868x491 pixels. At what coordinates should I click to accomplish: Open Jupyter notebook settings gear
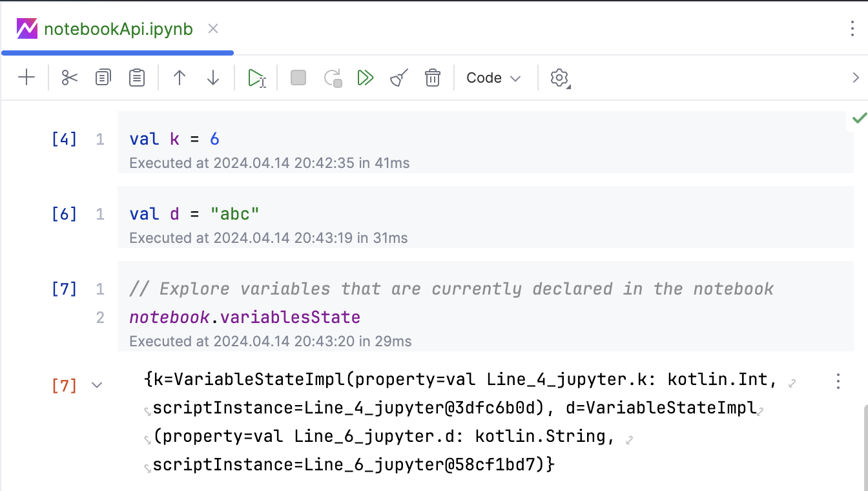coord(559,78)
